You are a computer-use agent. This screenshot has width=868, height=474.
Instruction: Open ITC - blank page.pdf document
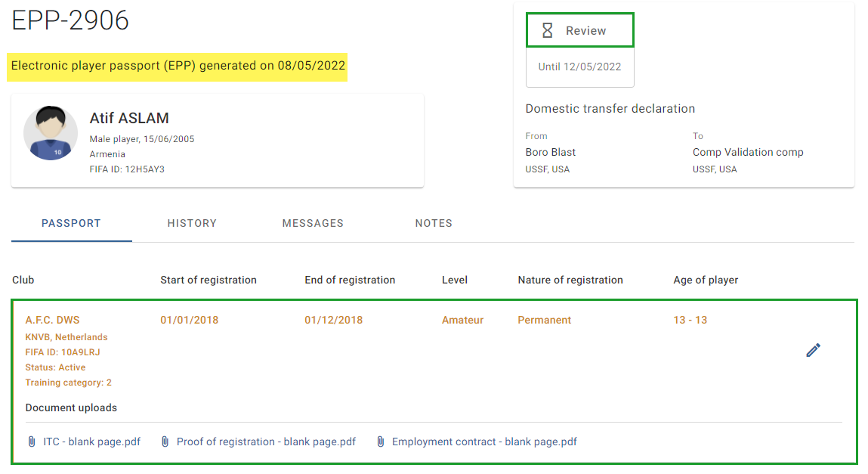click(x=92, y=442)
